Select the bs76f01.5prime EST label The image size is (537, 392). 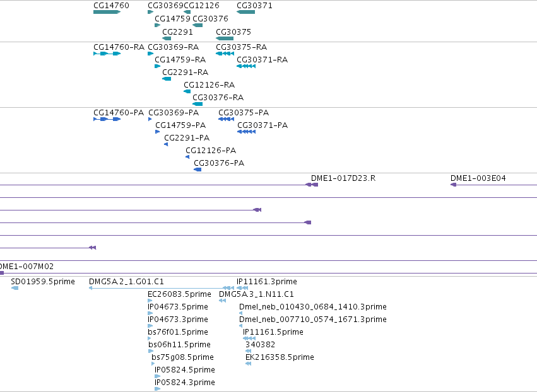pos(178,332)
